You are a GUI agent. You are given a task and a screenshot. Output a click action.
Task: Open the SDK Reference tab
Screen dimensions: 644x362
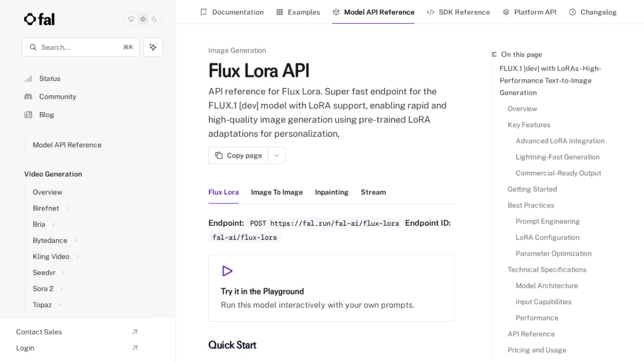pos(458,12)
